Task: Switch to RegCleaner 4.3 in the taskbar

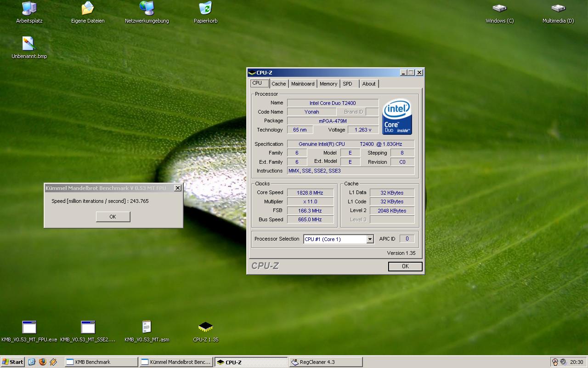Action: click(325, 362)
